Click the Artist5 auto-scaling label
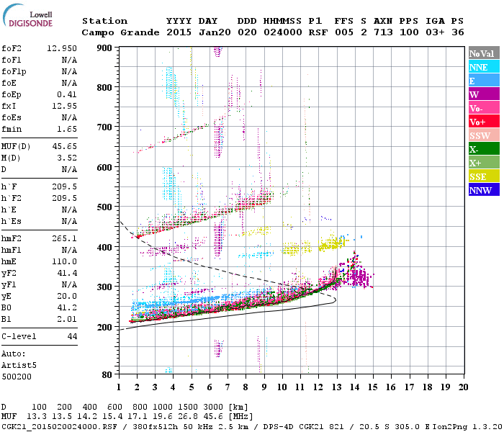 click(x=19, y=366)
